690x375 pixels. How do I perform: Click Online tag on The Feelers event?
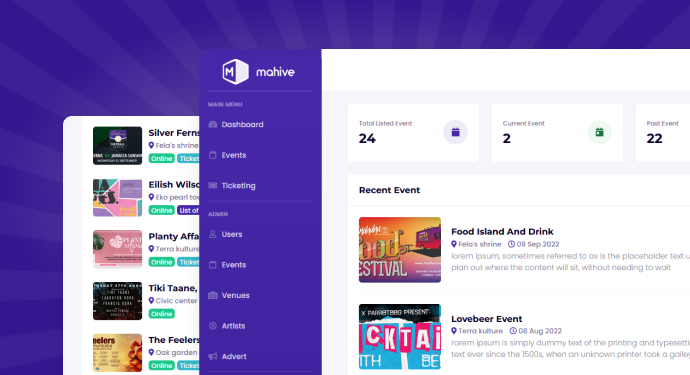click(161, 365)
